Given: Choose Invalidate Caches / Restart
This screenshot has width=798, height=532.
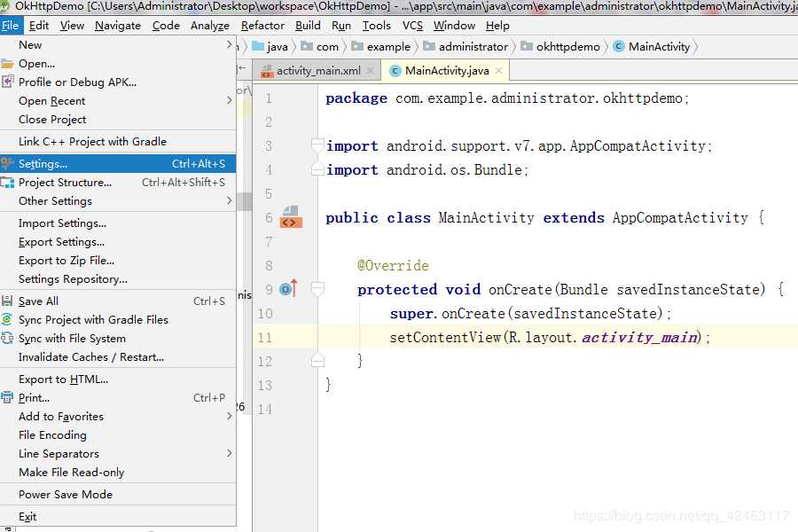Looking at the screenshot, I should click(x=91, y=356).
